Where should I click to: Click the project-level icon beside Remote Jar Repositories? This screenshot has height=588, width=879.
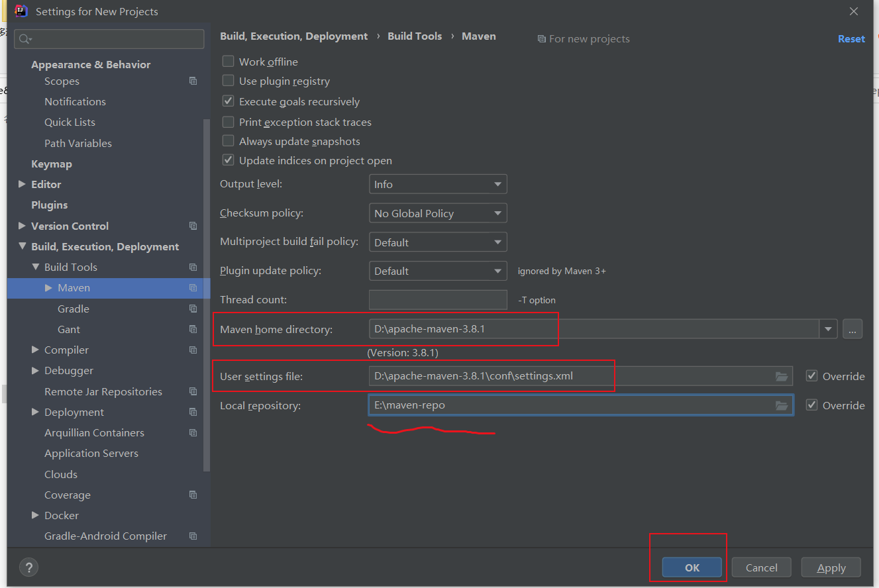point(193,391)
